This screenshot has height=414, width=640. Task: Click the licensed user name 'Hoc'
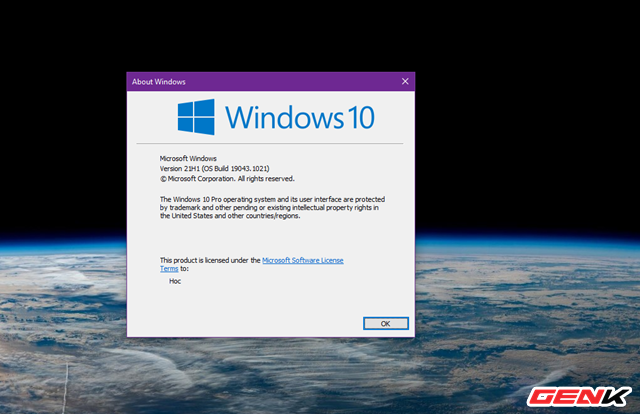coord(175,281)
